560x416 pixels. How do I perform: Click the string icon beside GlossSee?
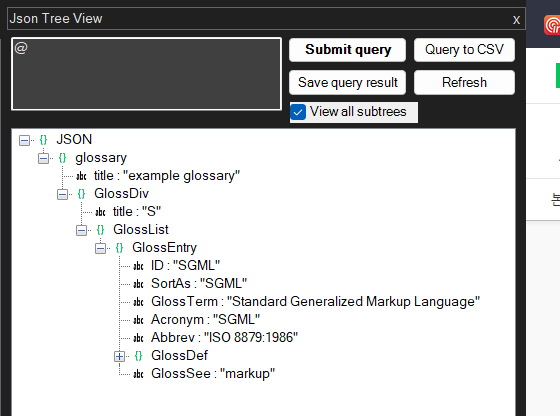(x=138, y=374)
